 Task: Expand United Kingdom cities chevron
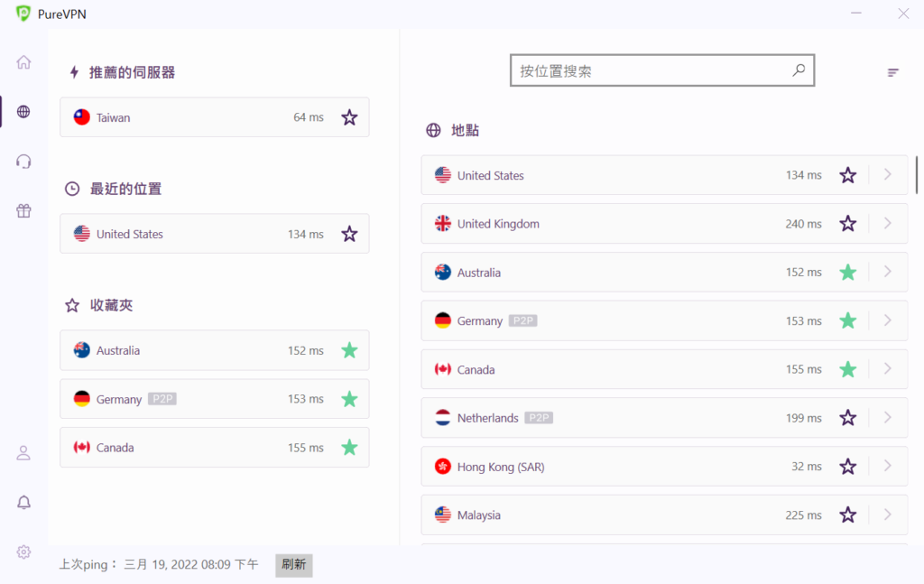[888, 223]
